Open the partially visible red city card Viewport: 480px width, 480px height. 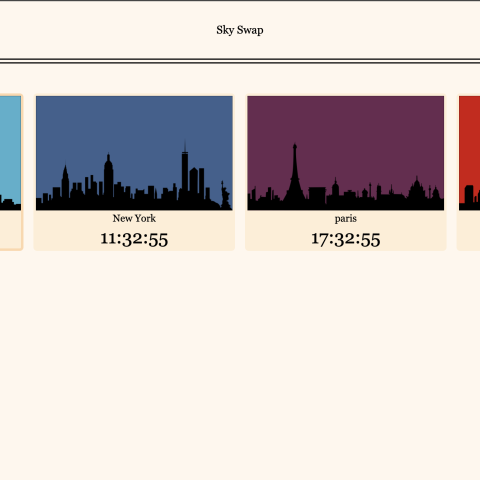tap(469, 172)
